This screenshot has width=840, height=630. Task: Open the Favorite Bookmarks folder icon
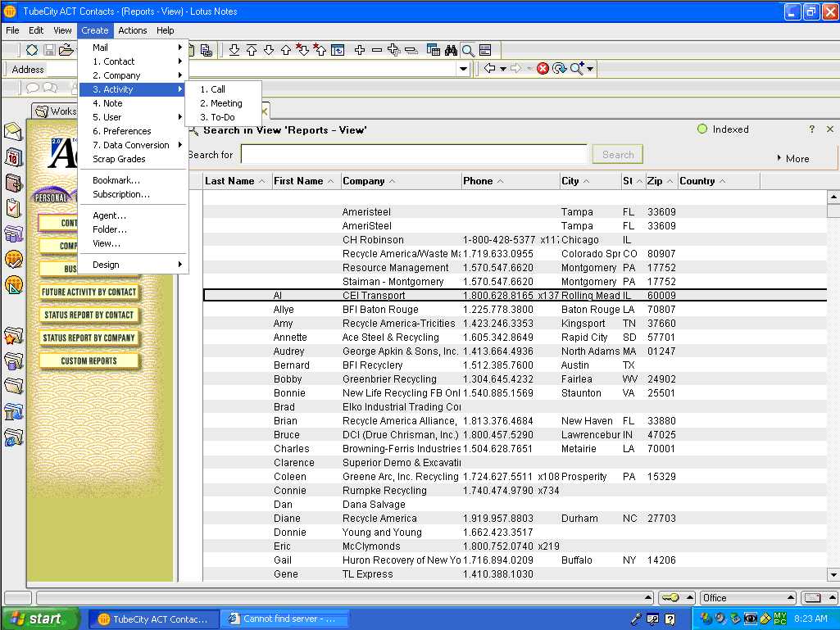13,336
